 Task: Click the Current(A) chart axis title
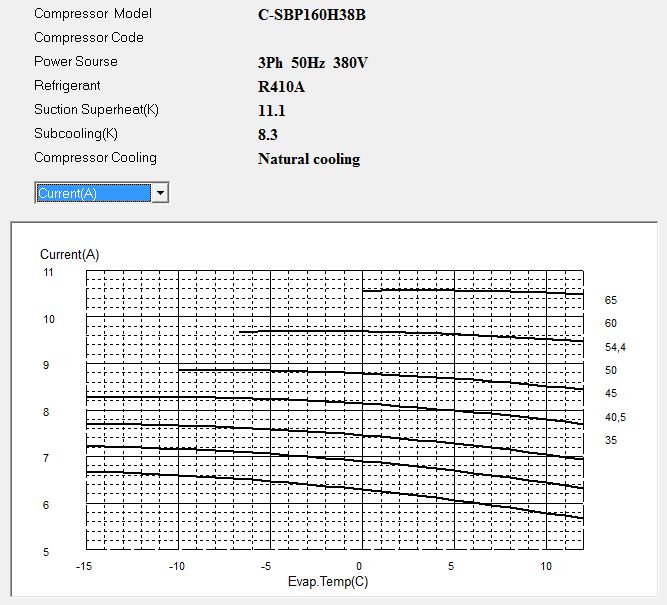pos(69,254)
